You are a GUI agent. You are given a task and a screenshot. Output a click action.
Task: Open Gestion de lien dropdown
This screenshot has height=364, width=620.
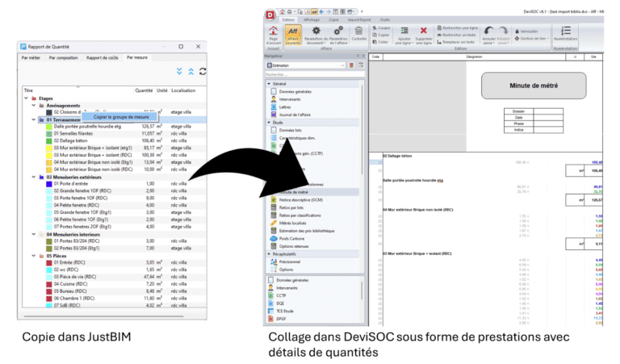tap(532, 39)
